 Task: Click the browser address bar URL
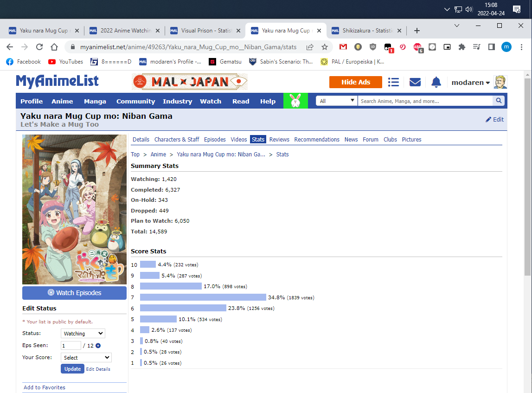(x=188, y=47)
